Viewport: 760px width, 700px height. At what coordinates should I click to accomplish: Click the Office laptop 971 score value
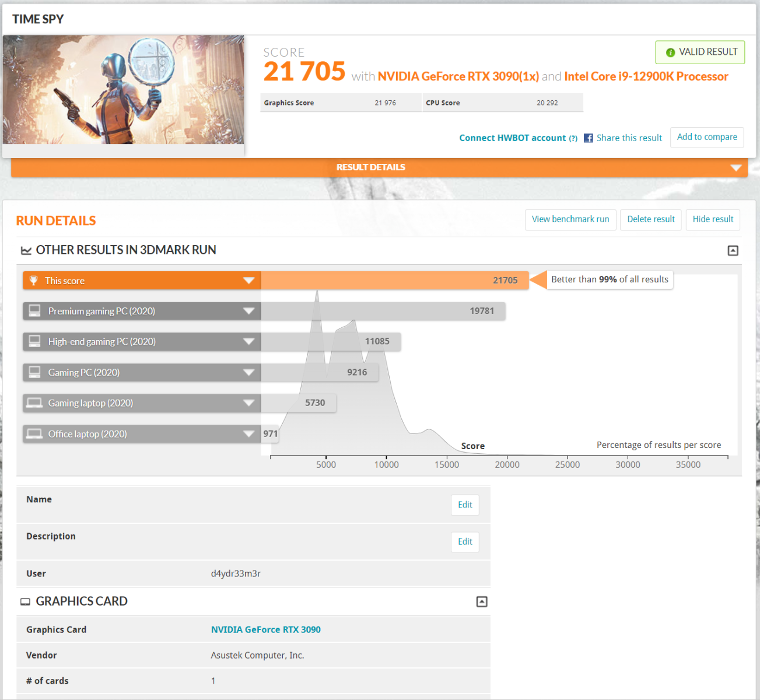tap(270, 433)
